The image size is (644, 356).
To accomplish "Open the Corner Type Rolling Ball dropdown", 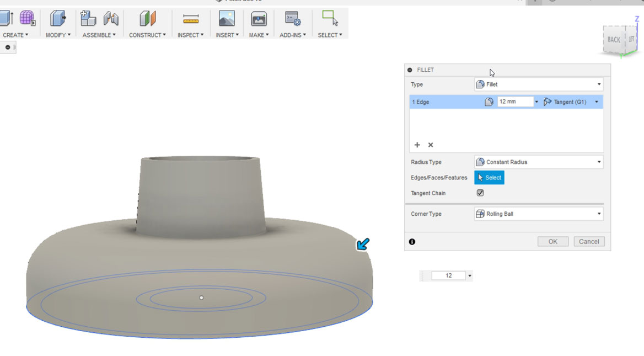I will [x=539, y=214].
